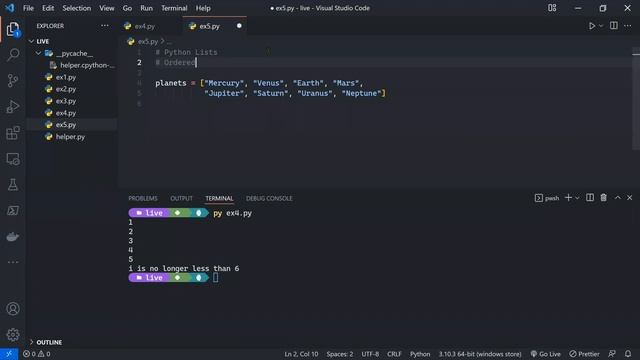This screenshot has width=640, height=360.
Task: Open Explorer views and more actions ellipsis
Action: (x=104, y=26)
